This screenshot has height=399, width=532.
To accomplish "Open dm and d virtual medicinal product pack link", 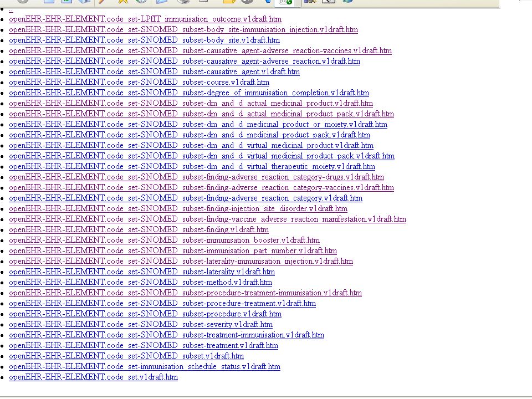I will point(202,156).
